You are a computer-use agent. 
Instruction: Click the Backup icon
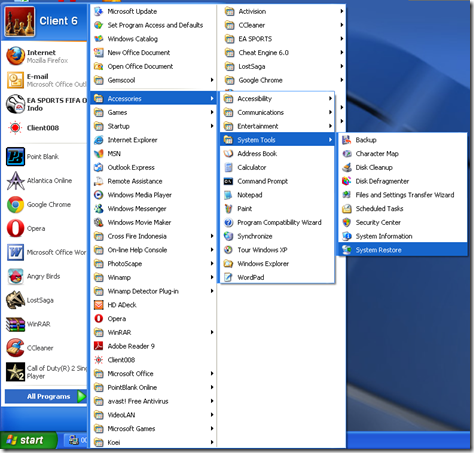coord(347,140)
